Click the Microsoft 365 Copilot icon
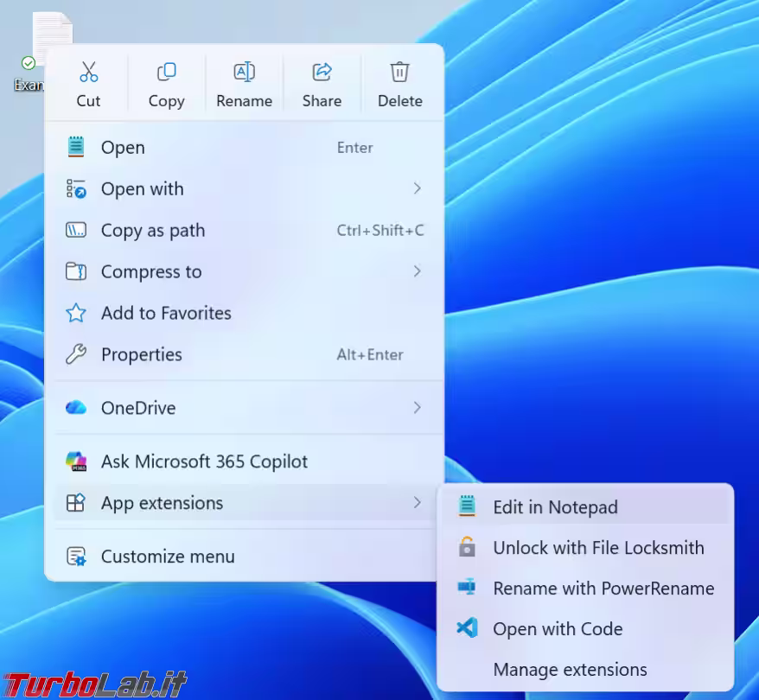Image resolution: width=759 pixels, height=700 pixels. point(76,461)
